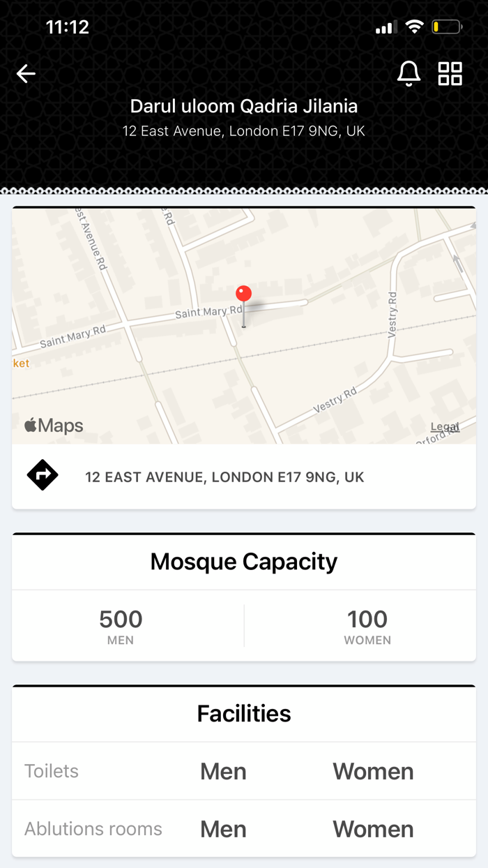
Task: Tap Women under Ablutions rooms
Action: click(373, 829)
